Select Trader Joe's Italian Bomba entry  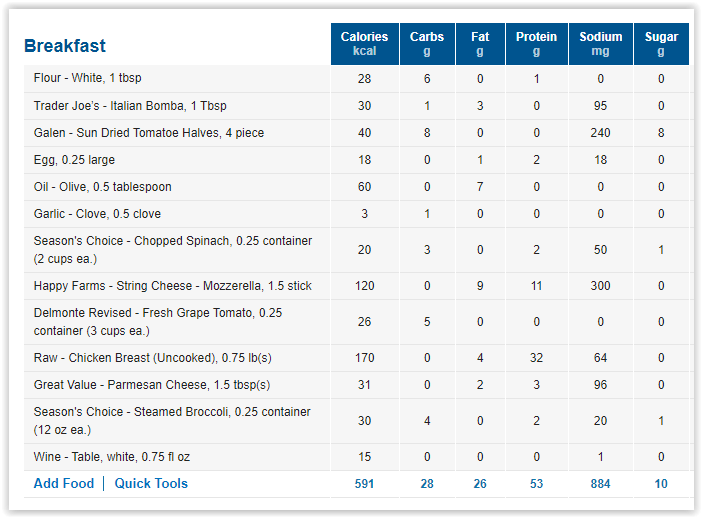coord(130,106)
